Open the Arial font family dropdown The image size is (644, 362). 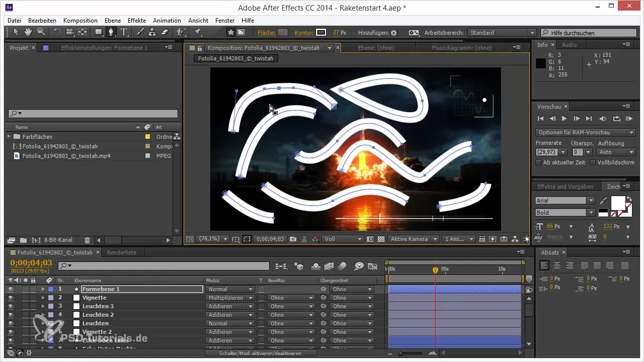pos(565,201)
